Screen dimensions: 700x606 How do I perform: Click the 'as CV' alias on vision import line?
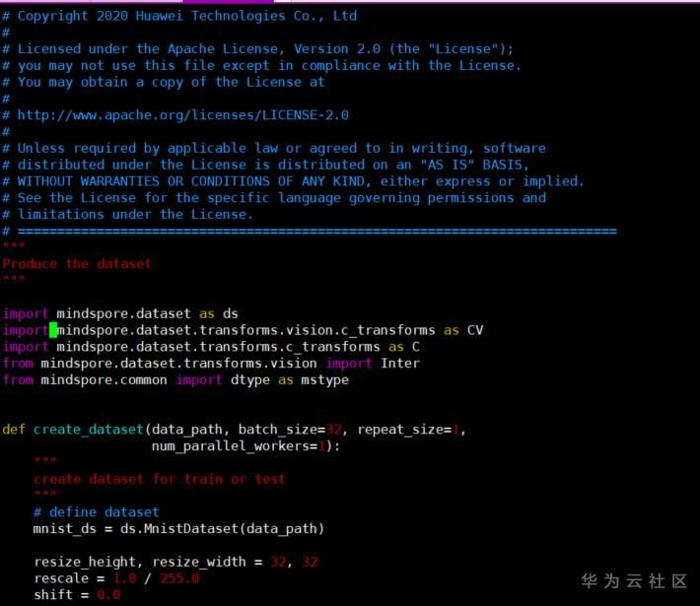tap(463, 330)
